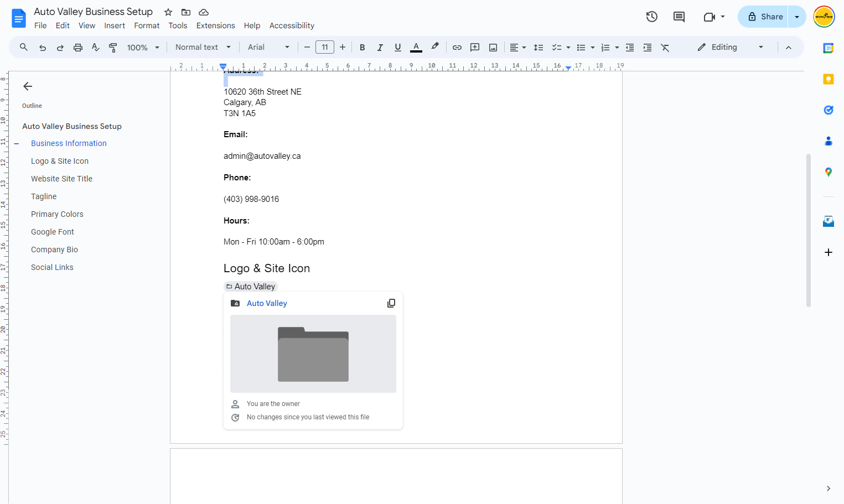Viewport: 844px width, 504px height.
Task: Click the redo arrow
Action: 60,48
